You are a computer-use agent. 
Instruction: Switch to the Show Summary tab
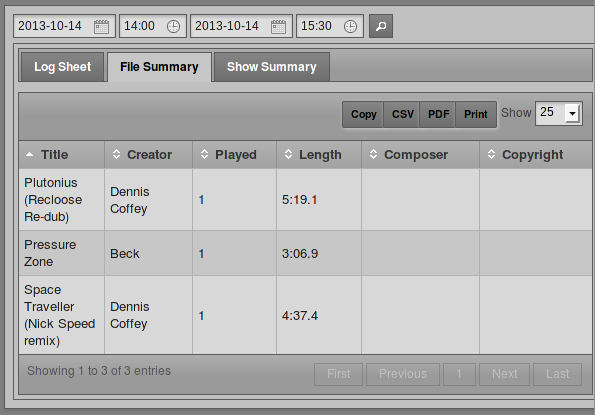[272, 67]
